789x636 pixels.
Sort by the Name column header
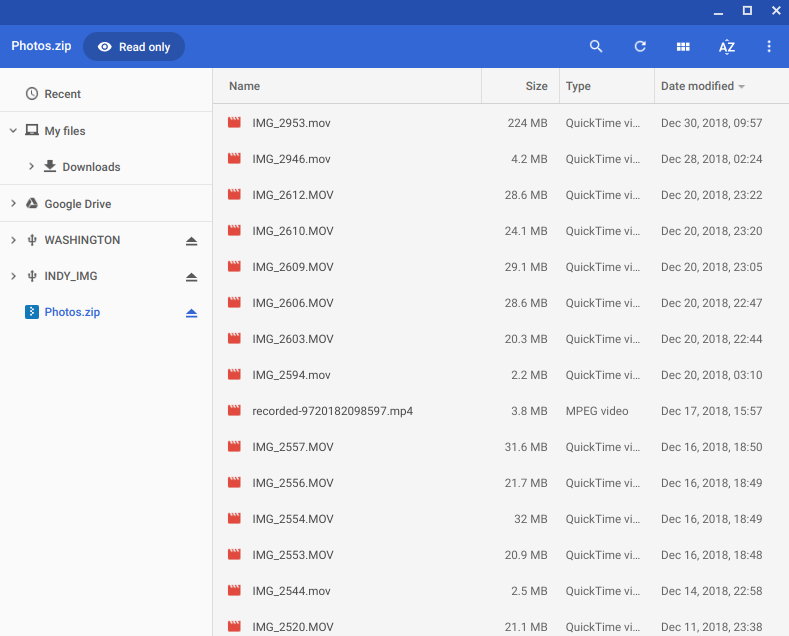coord(245,86)
